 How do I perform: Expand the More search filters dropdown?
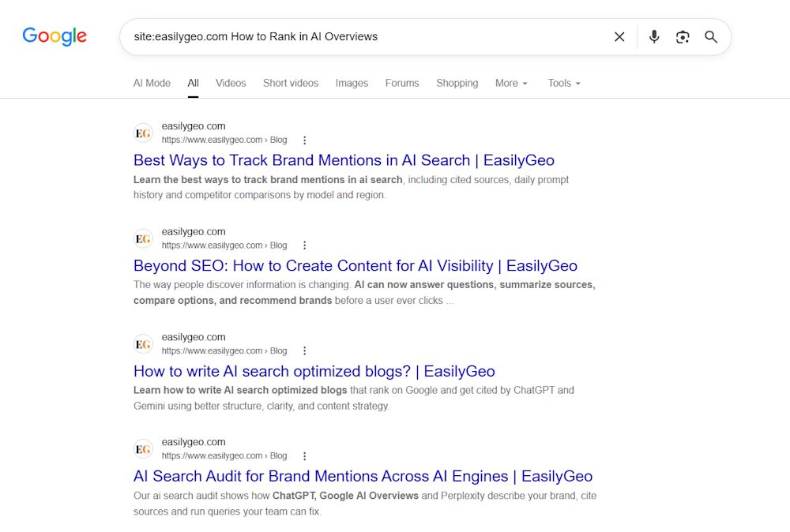pyautogui.click(x=511, y=83)
